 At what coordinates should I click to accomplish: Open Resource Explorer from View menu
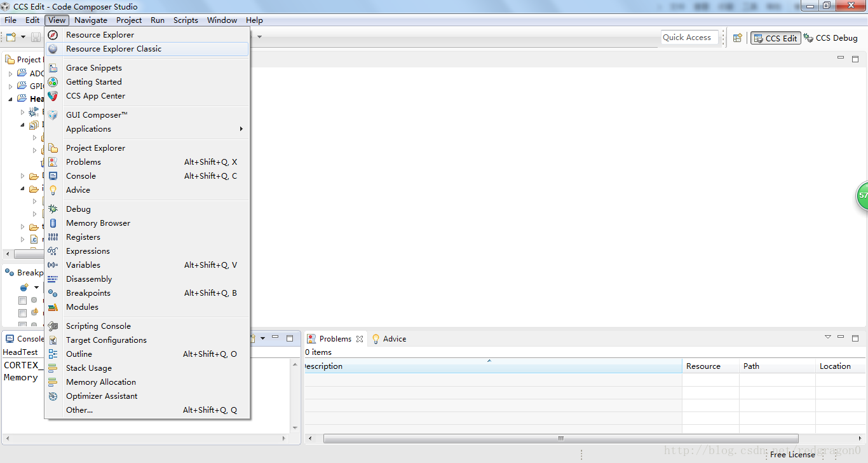(147, 35)
